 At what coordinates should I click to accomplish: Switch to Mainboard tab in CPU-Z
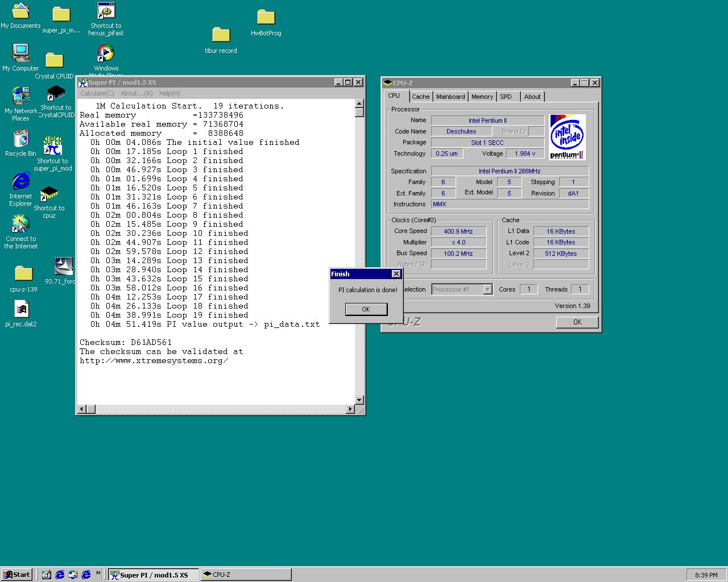point(450,97)
